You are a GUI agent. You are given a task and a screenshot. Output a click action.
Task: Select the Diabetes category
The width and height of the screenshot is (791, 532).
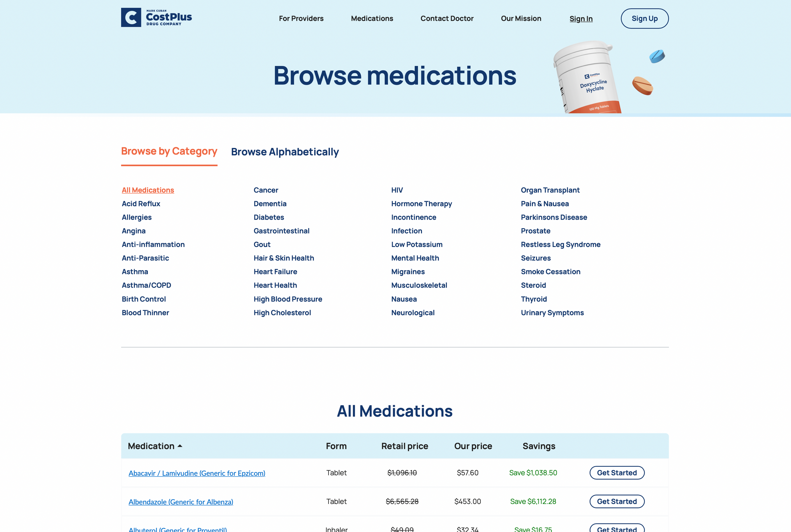pos(268,217)
